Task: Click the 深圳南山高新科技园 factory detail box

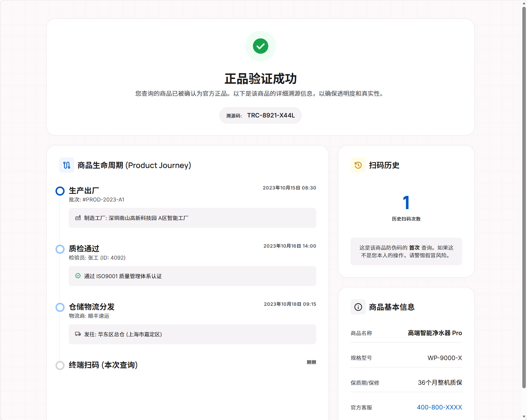Action: (192, 218)
